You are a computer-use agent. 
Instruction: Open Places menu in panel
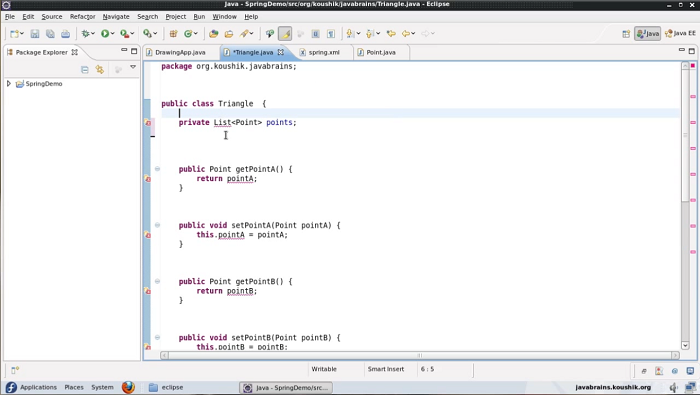[74, 387]
